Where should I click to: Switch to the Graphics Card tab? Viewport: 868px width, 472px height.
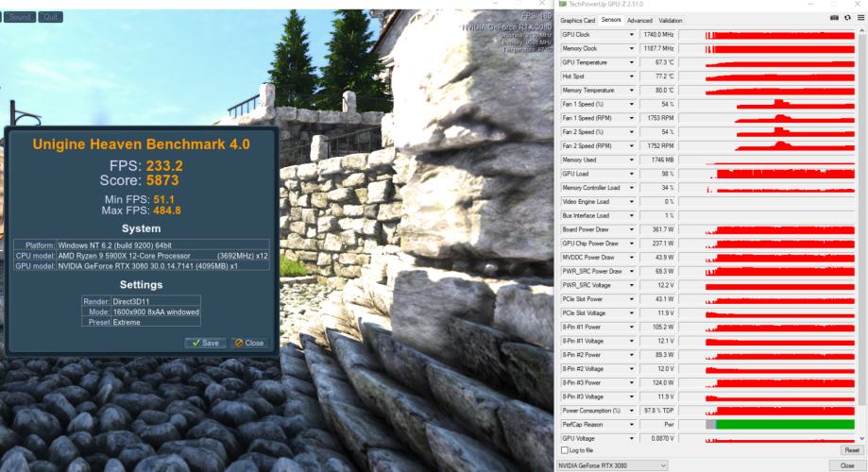(577, 21)
